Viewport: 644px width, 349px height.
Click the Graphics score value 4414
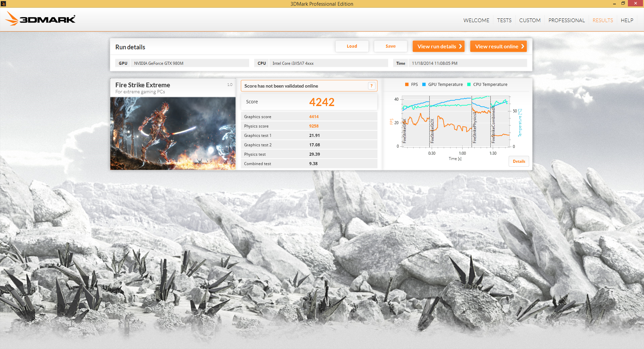314,117
